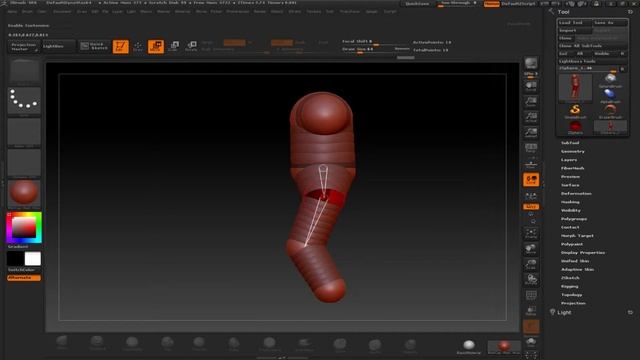This screenshot has width=640, height=360.
Task: Open the empty alpha selector
Action: click(24, 132)
